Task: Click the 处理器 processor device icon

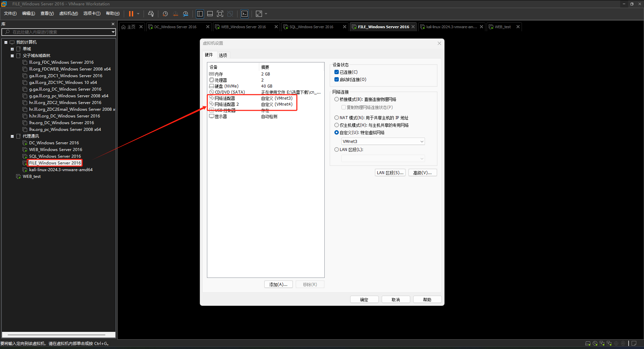Action: pyautogui.click(x=212, y=80)
